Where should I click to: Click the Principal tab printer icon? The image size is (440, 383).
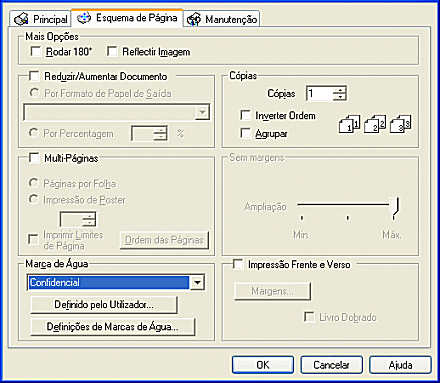point(21,19)
